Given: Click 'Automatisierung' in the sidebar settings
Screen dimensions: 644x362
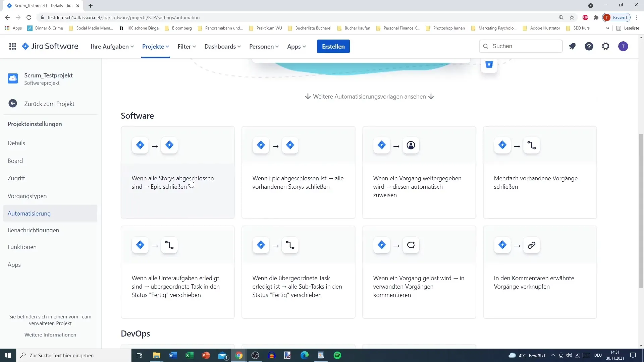Looking at the screenshot, I should [x=29, y=214].
